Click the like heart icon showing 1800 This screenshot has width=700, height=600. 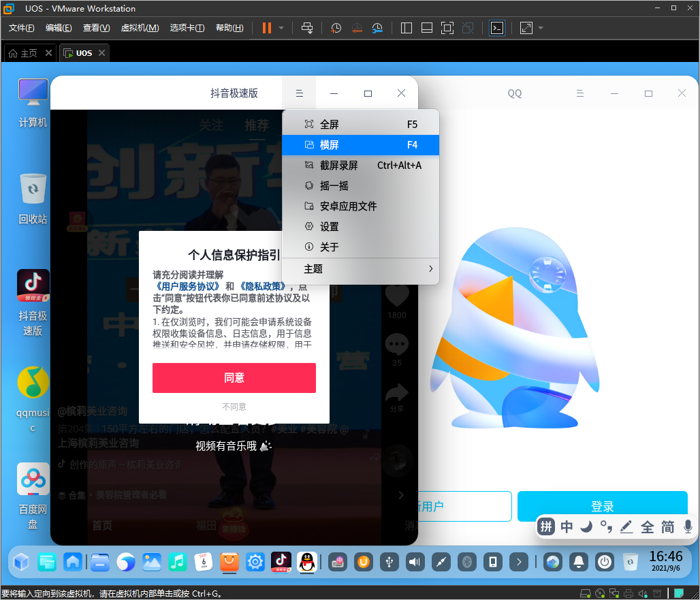point(397,296)
